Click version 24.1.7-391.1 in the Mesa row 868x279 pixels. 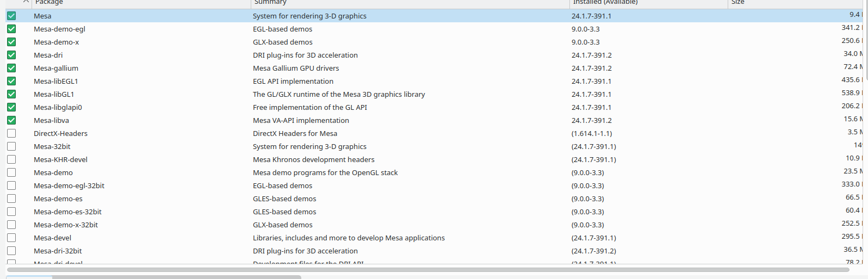pyautogui.click(x=591, y=16)
